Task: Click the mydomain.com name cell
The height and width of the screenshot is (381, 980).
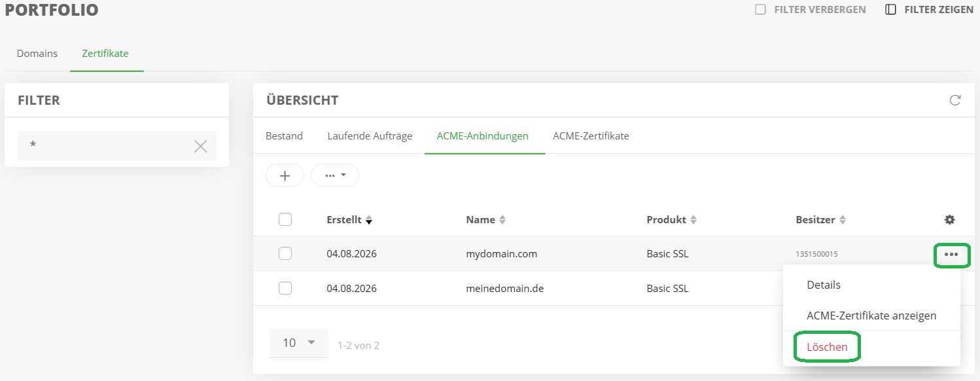Action: pos(502,254)
